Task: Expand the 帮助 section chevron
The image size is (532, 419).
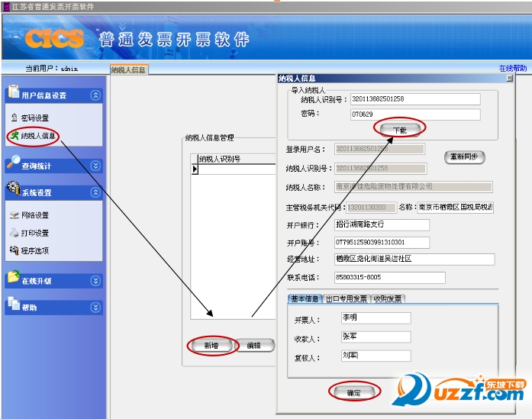Action: (95, 308)
